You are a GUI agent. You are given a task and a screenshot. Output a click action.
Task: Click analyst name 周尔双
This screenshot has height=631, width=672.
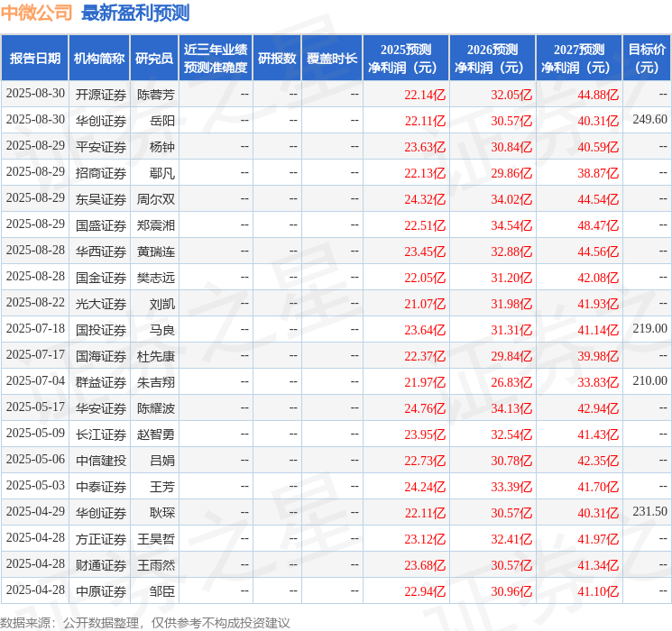coord(155,199)
